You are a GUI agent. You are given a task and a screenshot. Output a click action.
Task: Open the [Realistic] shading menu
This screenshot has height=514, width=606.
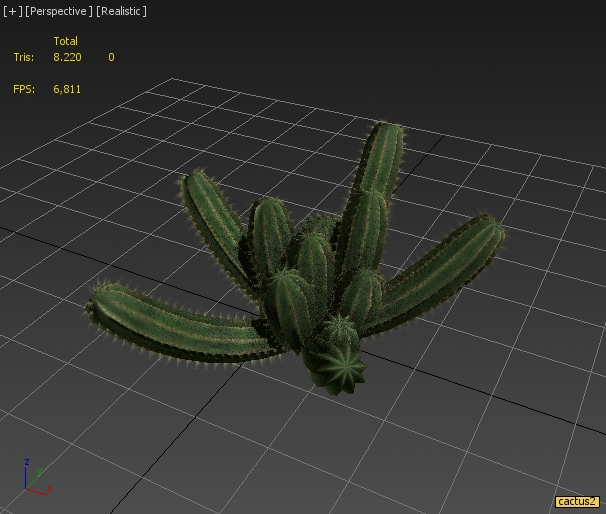coord(121,11)
